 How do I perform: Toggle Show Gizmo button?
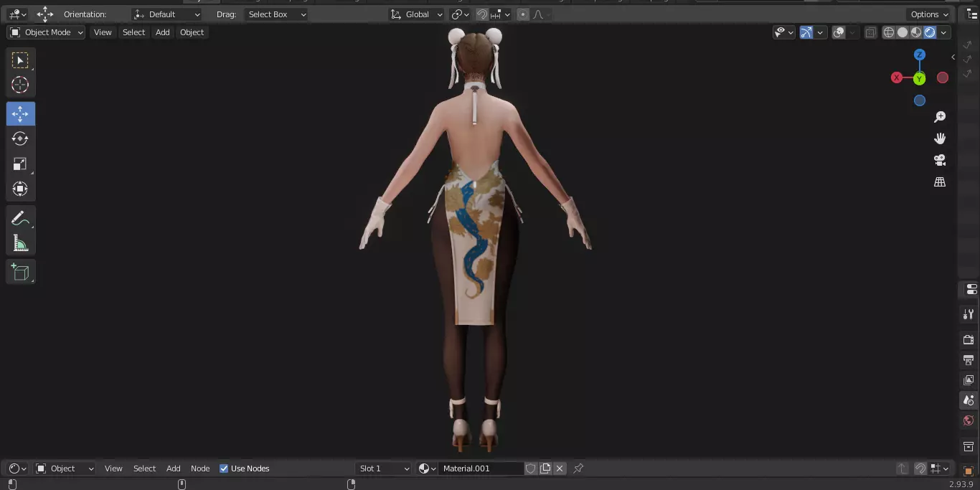click(x=806, y=32)
